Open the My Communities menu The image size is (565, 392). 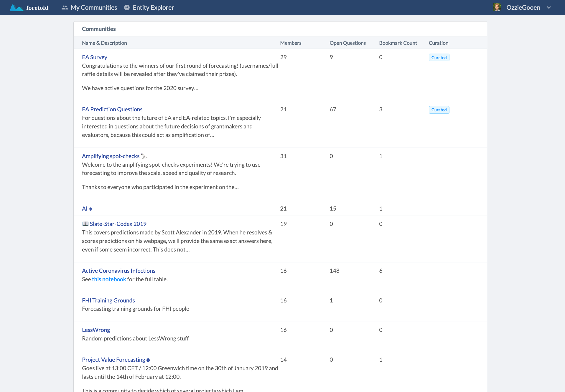click(89, 8)
